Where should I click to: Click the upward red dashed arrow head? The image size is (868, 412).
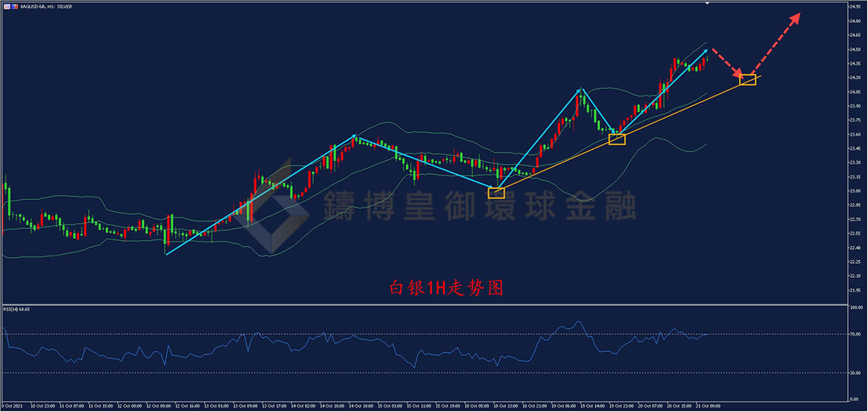[795, 18]
